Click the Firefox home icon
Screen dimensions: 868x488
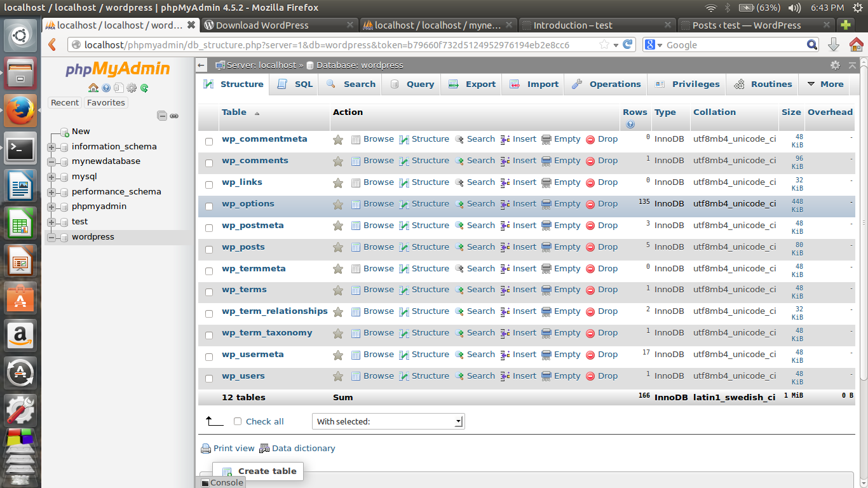point(856,44)
